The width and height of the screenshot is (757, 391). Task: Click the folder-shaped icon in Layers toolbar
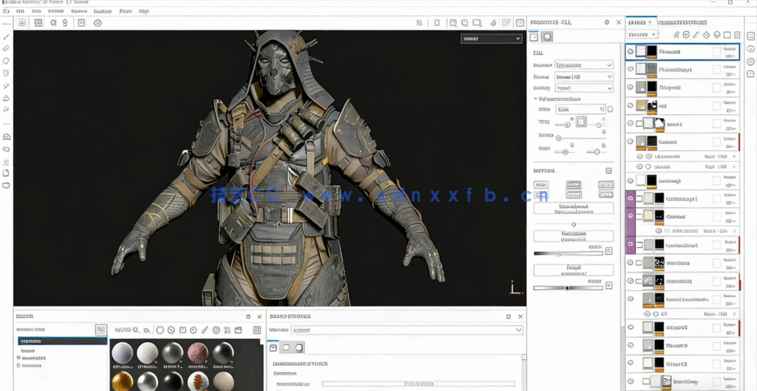(727, 35)
